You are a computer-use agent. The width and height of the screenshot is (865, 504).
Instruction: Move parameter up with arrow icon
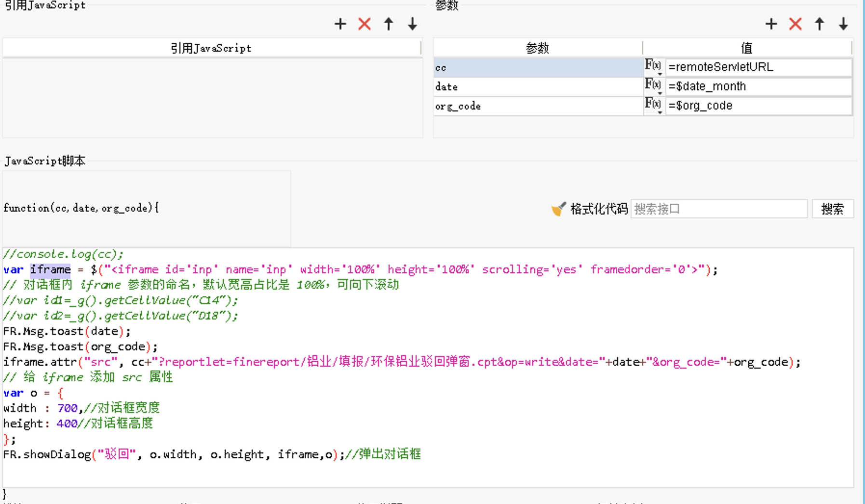coord(819,24)
